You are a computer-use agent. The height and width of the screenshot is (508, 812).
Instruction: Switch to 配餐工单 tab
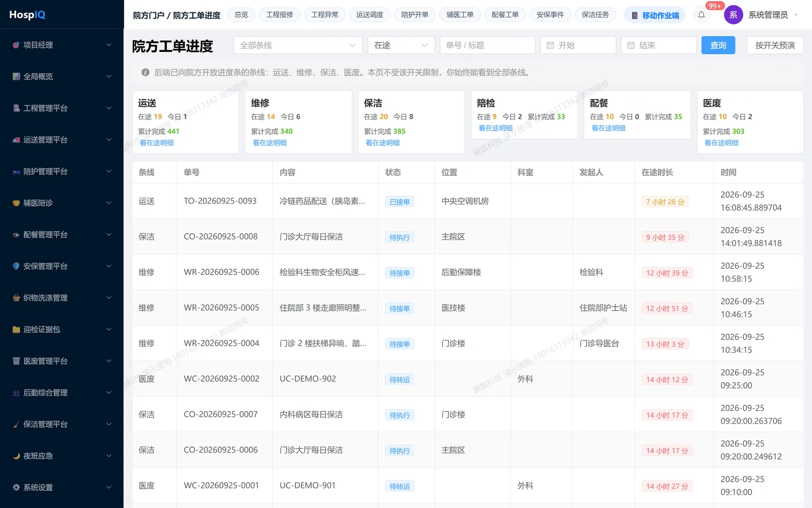point(505,15)
